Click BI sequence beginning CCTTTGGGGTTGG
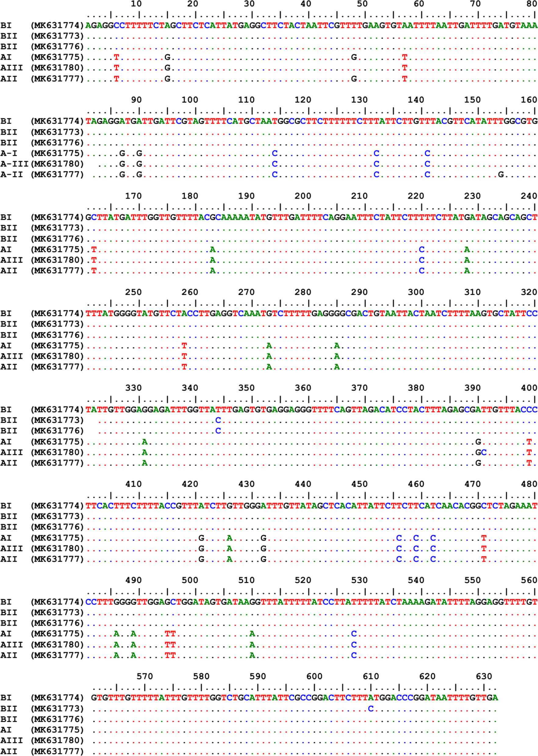This screenshot has width=538, height=756. (x=311, y=602)
